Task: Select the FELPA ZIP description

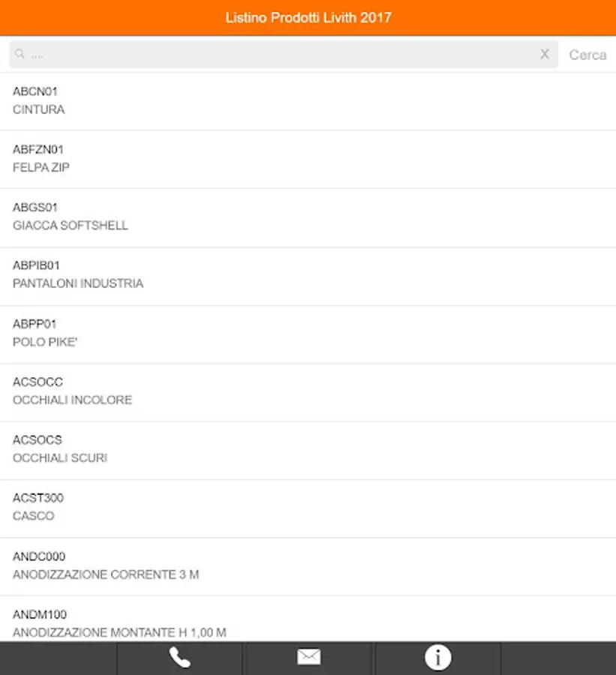Action: pyautogui.click(x=41, y=167)
